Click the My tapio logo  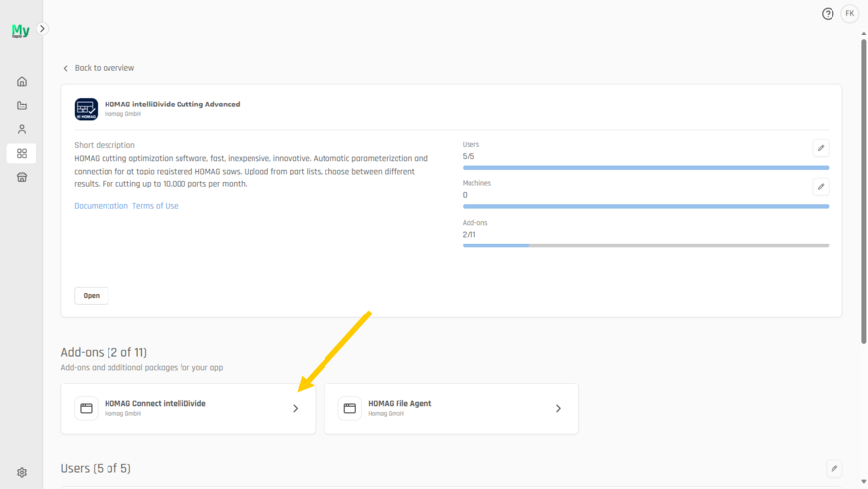(x=20, y=31)
